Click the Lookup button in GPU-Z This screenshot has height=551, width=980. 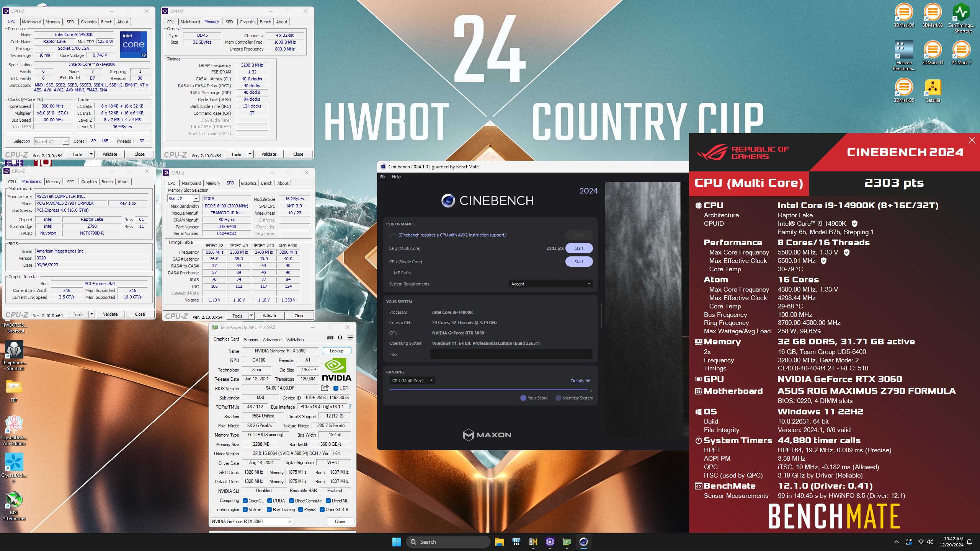[x=337, y=350]
